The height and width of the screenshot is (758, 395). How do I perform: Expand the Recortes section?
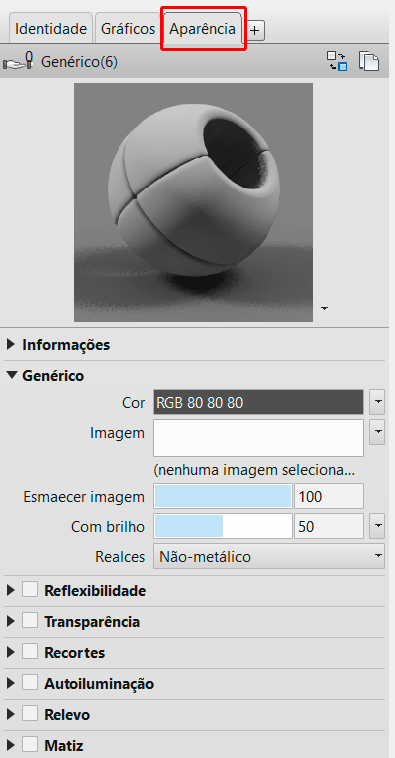point(11,652)
